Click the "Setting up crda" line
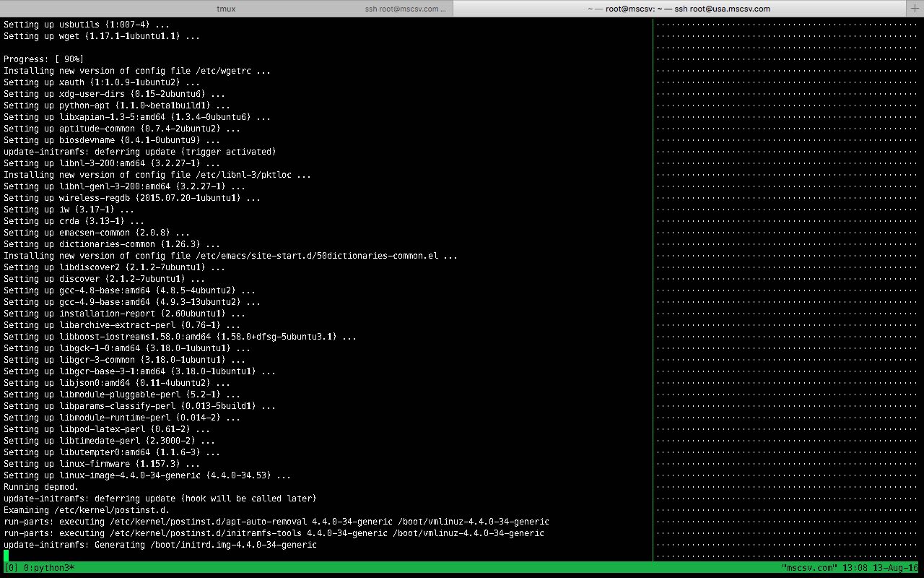The width and height of the screenshot is (924, 578). [x=74, y=220]
